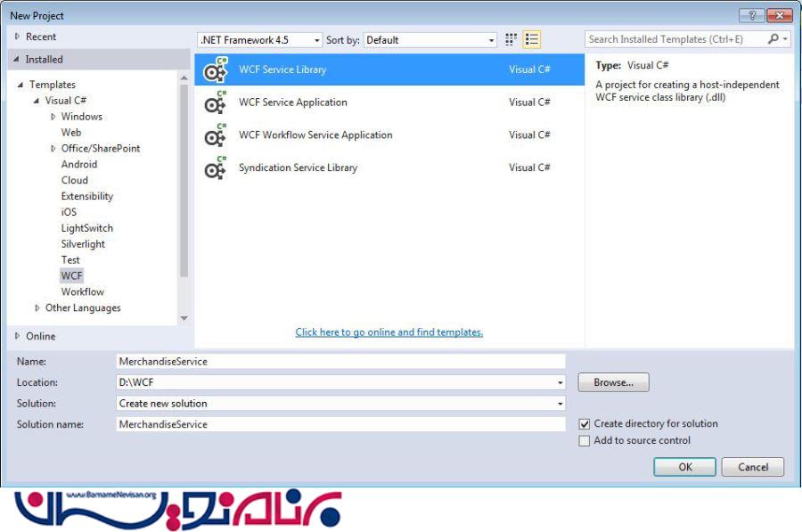Viewport: 802px width, 532px height.
Task: Select the WCF Service Application template name
Action: click(x=292, y=102)
